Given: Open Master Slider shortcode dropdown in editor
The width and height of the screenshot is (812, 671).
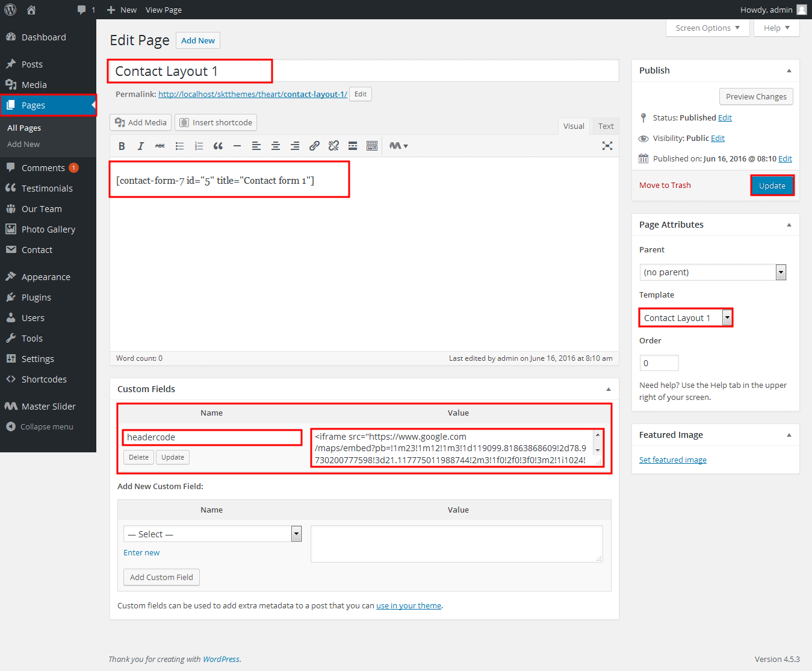Looking at the screenshot, I should pyautogui.click(x=398, y=146).
